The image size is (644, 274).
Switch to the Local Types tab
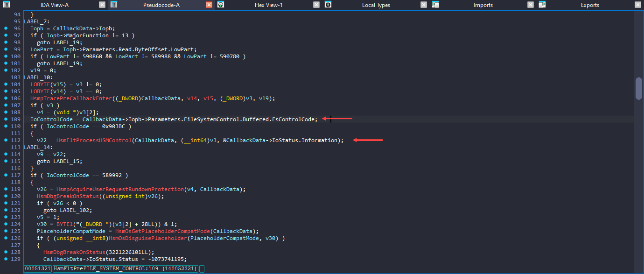click(376, 5)
